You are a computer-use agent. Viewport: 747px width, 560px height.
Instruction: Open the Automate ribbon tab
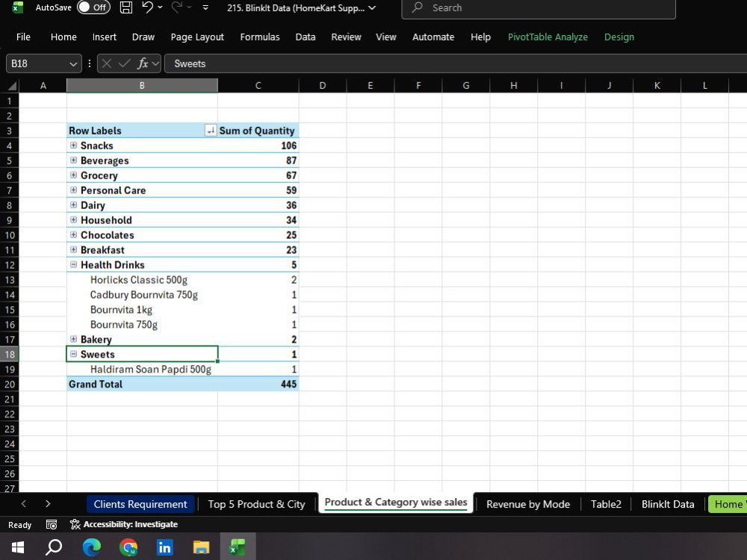click(433, 37)
